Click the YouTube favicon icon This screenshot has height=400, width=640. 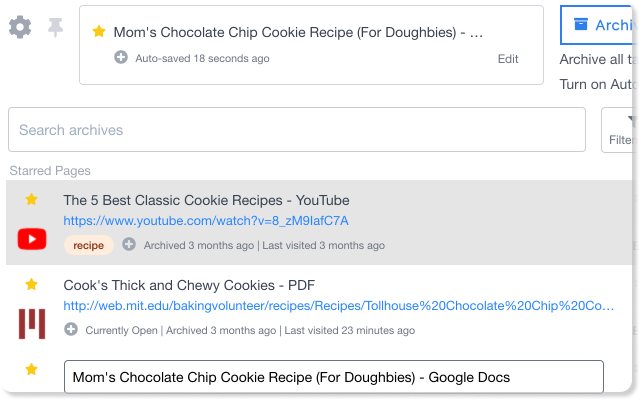tap(32, 239)
